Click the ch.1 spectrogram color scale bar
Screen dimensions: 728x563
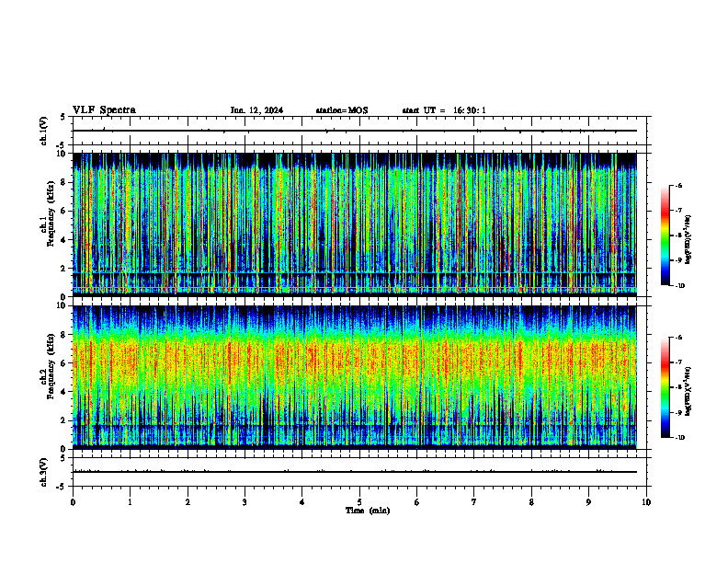click(x=665, y=236)
